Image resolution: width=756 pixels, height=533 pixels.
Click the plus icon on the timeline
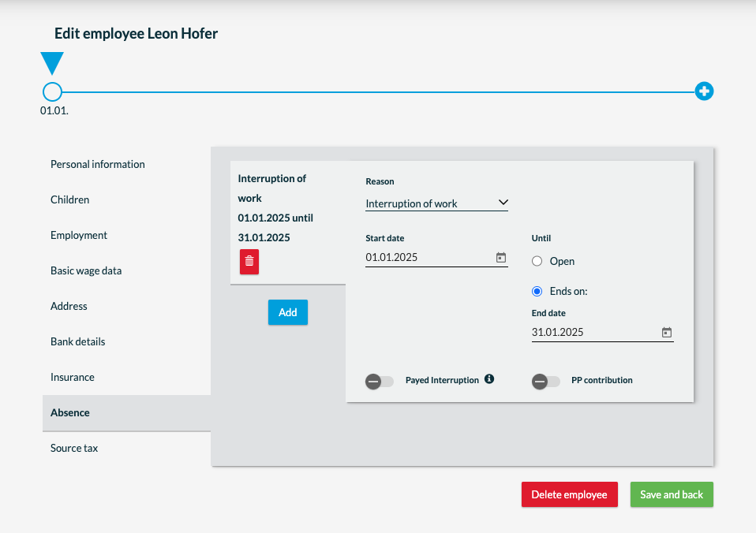point(704,91)
